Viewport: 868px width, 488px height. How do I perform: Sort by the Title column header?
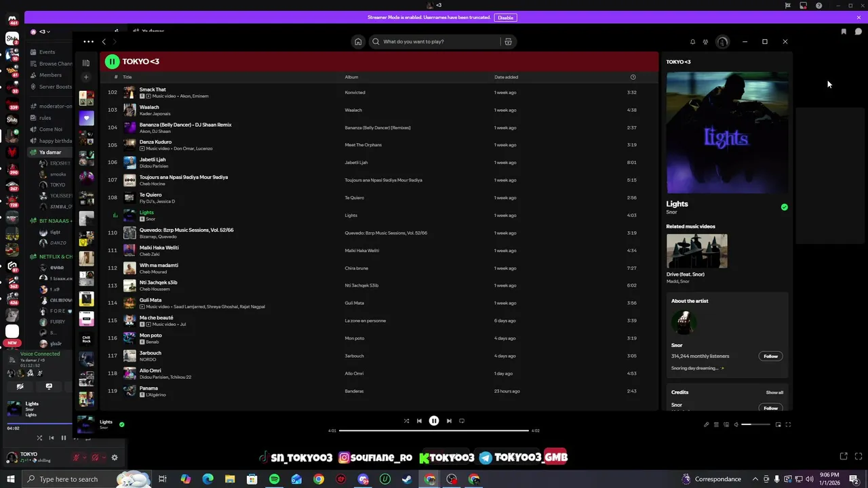tap(127, 77)
